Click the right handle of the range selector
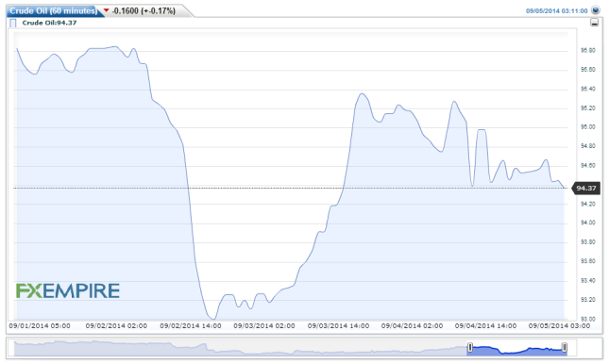Screen dimensions: 609x364 coord(565,347)
